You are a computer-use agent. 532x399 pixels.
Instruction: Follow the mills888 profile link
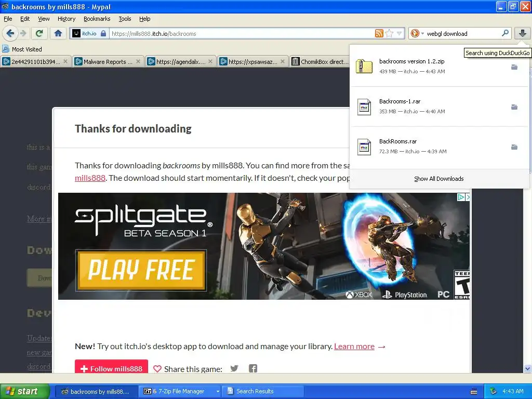pyautogui.click(x=90, y=178)
